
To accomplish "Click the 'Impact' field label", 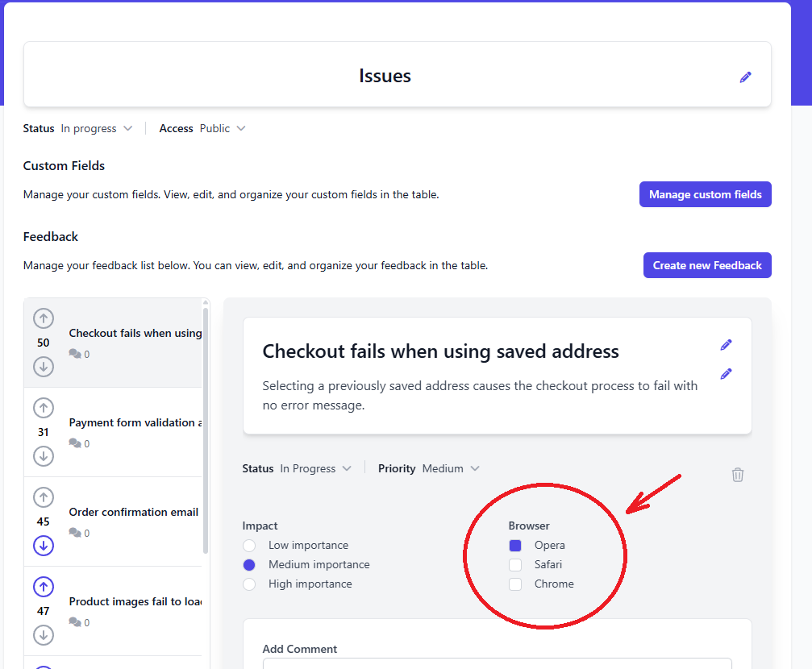I will 260,526.
